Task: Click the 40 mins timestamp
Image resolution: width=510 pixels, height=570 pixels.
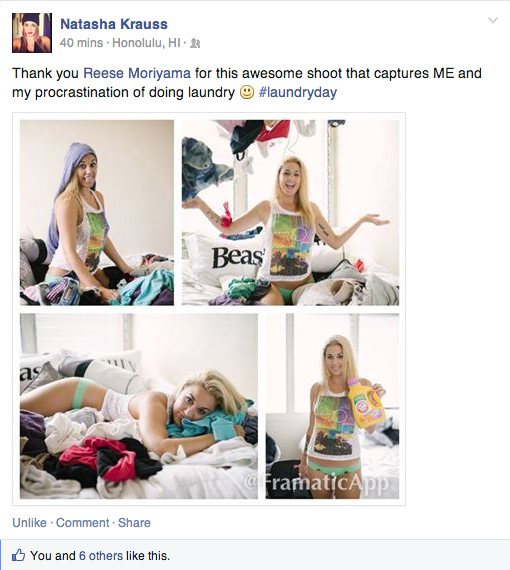Action: (x=81, y=43)
